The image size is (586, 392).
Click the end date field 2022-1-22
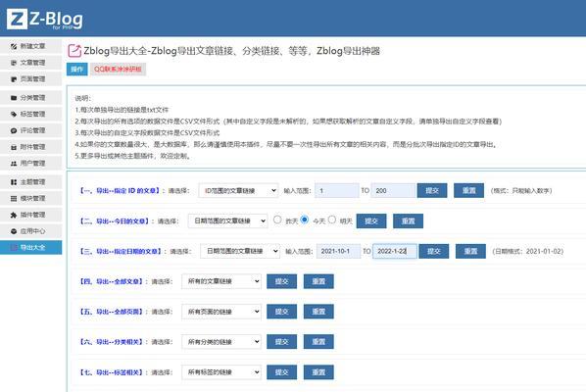tap(395, 251)
